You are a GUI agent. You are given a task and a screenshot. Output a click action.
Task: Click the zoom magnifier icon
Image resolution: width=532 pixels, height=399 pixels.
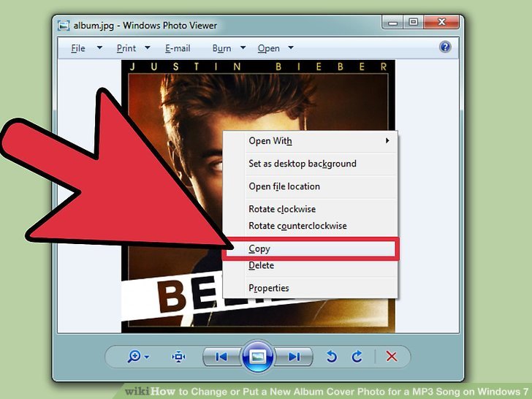point(135,357)
